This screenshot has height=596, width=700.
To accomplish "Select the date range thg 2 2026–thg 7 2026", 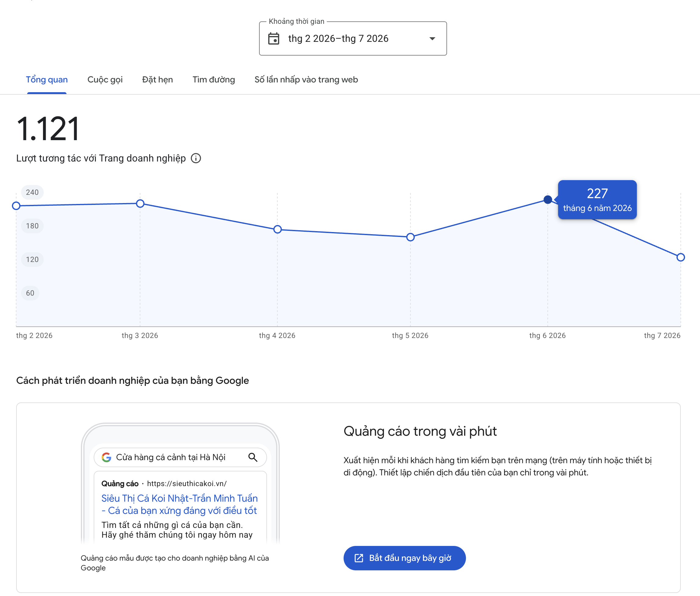I will pyautogui.click(x=353, y=38).
